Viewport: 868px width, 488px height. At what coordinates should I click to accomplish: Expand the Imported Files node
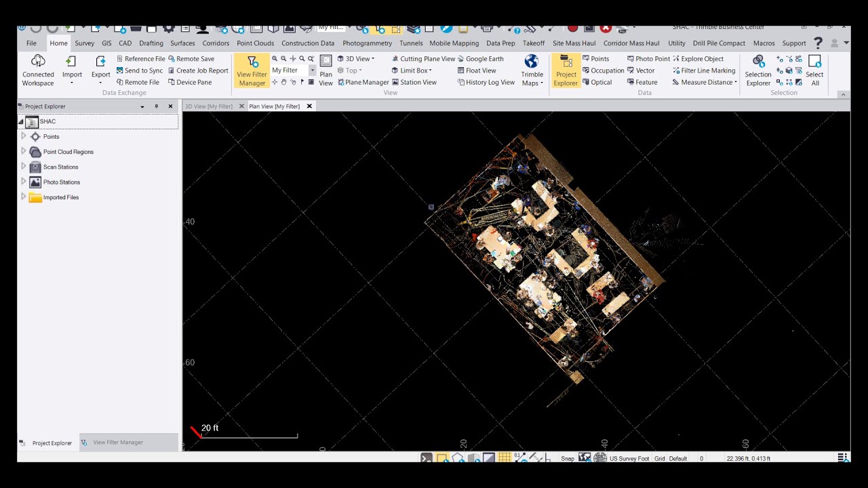pyautogui.click(x=24, y=197)
